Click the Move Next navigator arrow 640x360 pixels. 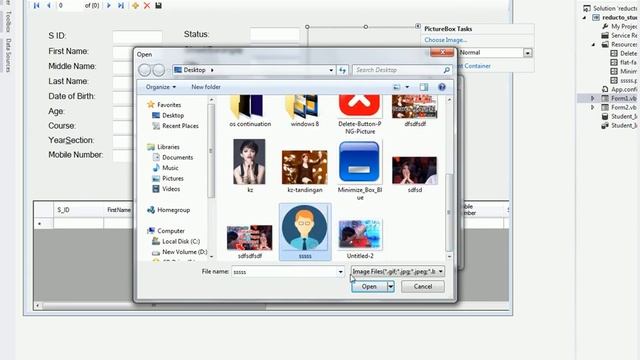[109, 5]
